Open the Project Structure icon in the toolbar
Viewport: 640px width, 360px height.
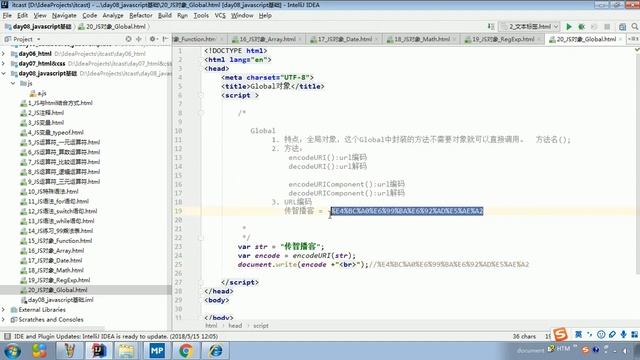pyautogui.click(x=622, y=27)
